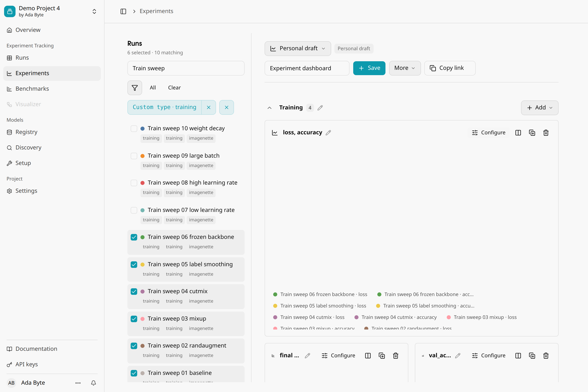Focus the Train sweep search field
588x392 pixels.
186,68
